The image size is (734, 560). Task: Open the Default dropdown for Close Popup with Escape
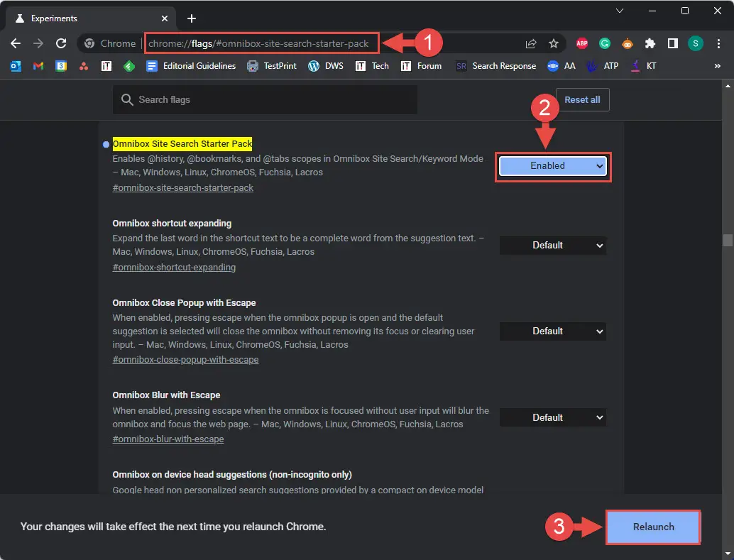553,331
